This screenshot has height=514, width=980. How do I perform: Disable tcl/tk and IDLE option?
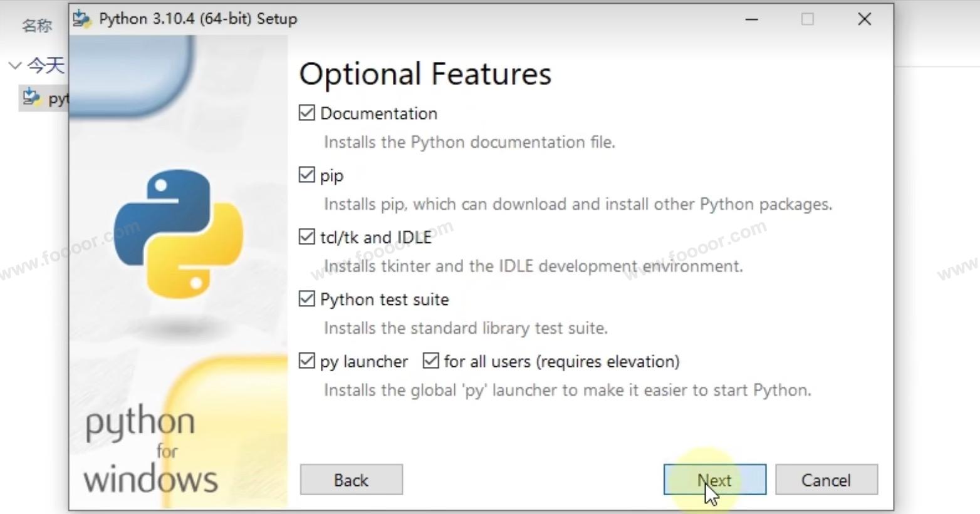(306, 237)
